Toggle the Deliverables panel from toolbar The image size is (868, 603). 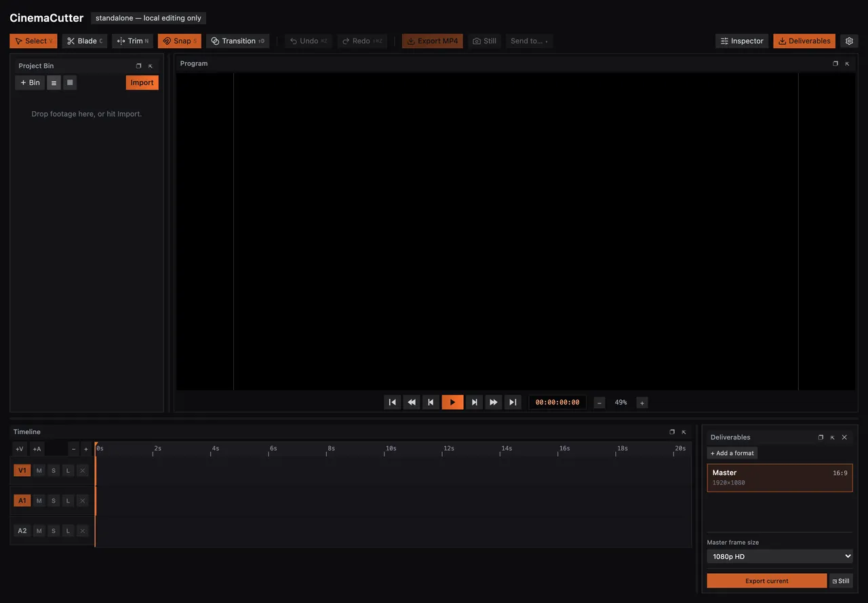click(804, 41)
